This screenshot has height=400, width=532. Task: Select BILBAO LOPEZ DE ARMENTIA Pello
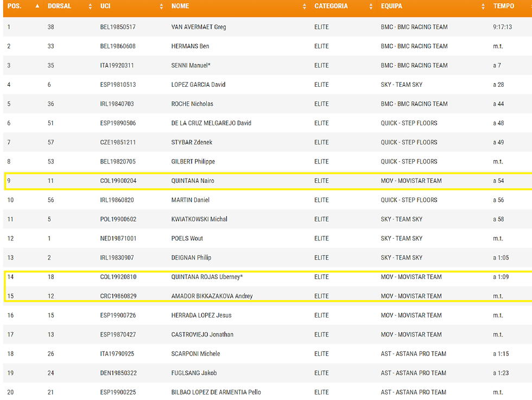pos(216,392)
